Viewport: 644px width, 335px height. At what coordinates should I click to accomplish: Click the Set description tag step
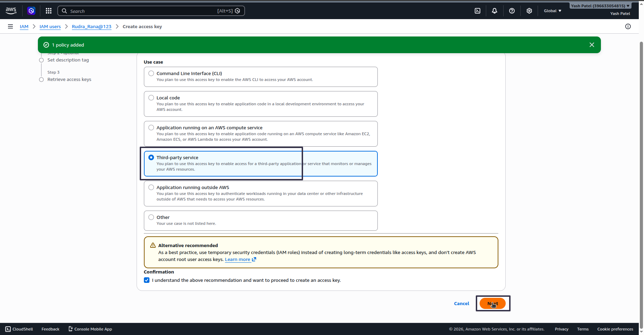(68, 60)
